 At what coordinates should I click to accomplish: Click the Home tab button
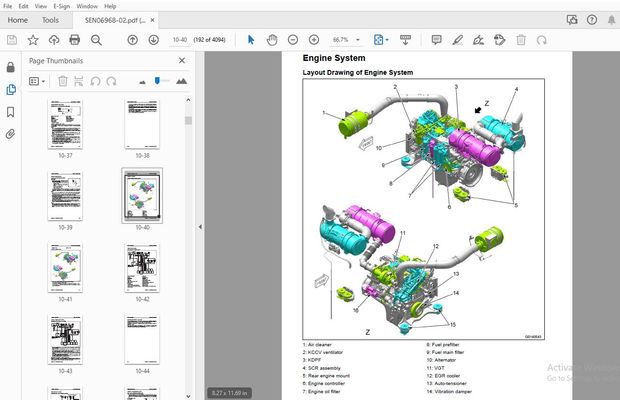click(x=17, y=19)
